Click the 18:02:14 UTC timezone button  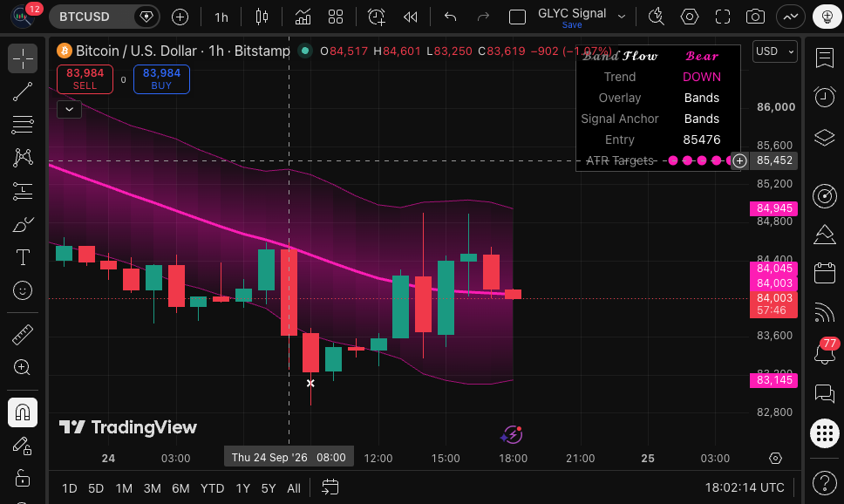(x=745, y=487)
